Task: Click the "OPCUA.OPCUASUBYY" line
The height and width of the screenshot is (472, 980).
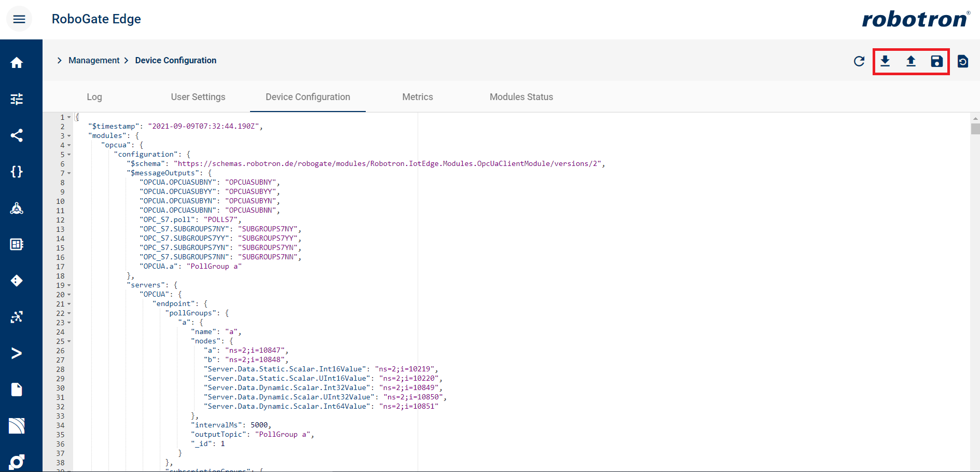Action: (x=210, y=191)
